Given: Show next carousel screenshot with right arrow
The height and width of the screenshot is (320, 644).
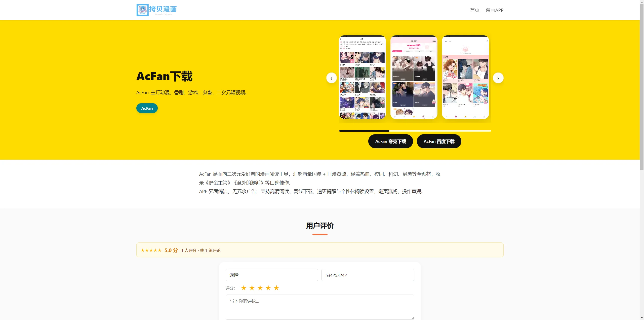Looking at the screenshot, I should [498, 78].
